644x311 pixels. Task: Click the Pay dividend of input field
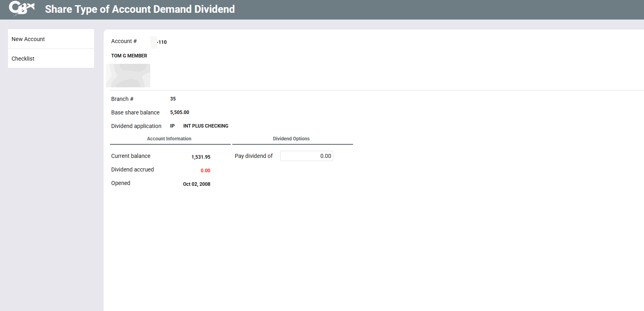point(306,156)
